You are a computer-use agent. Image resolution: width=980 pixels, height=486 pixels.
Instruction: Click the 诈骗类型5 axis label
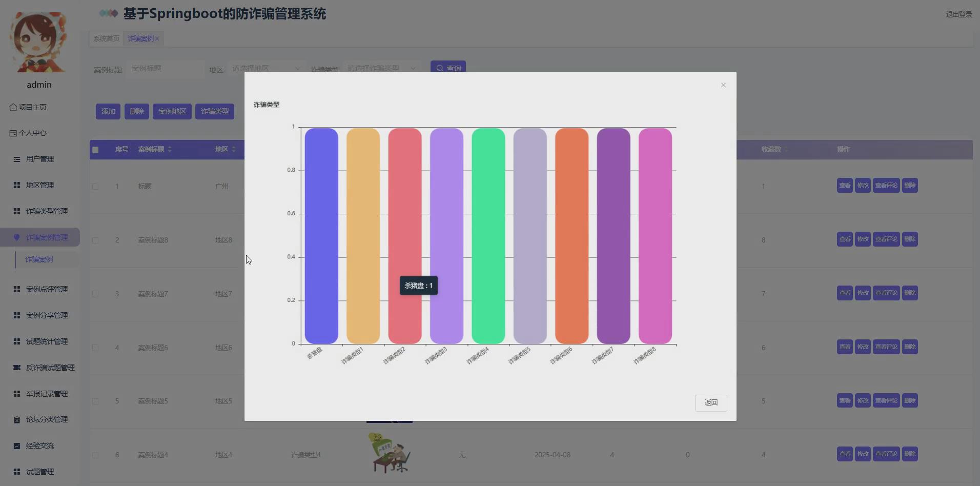(520, 356)
